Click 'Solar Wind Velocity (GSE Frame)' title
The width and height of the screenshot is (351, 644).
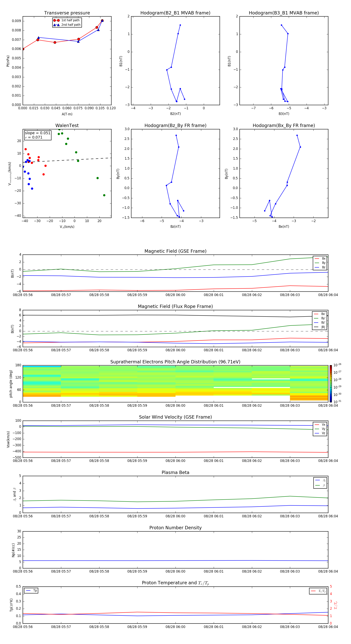point(175,417)
